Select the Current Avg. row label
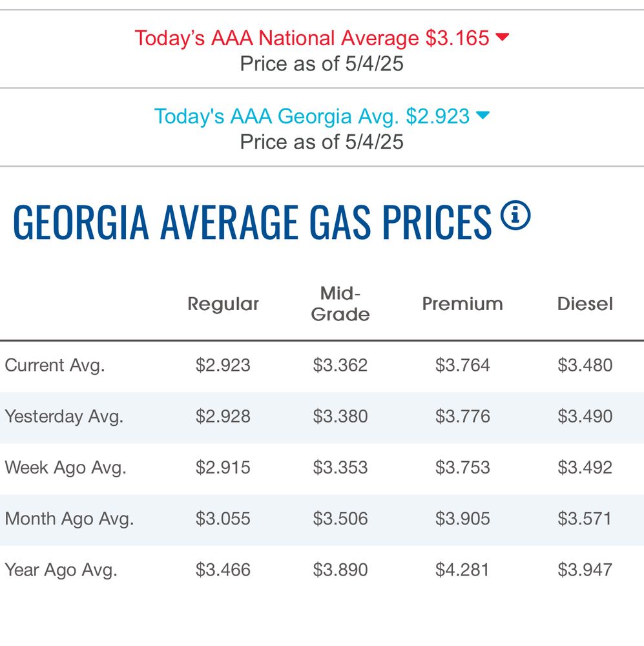This screenshot has height=646, width=644. (55, 366)
